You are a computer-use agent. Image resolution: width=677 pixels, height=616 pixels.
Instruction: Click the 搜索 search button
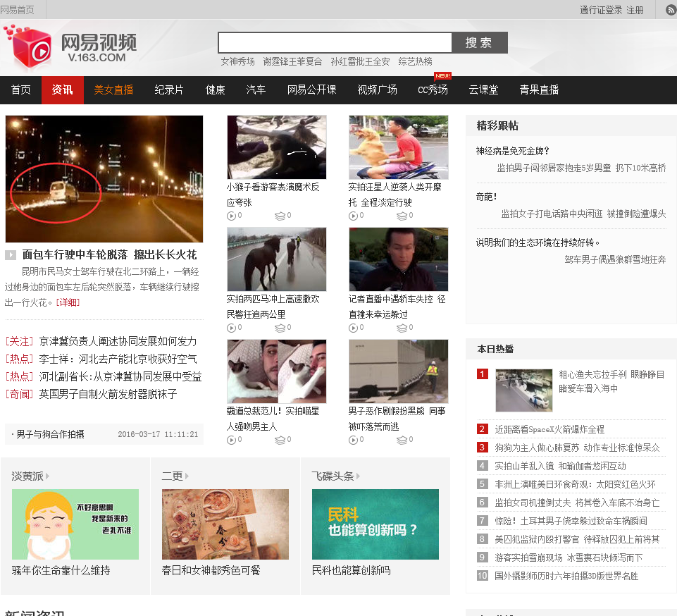[479, 42]
